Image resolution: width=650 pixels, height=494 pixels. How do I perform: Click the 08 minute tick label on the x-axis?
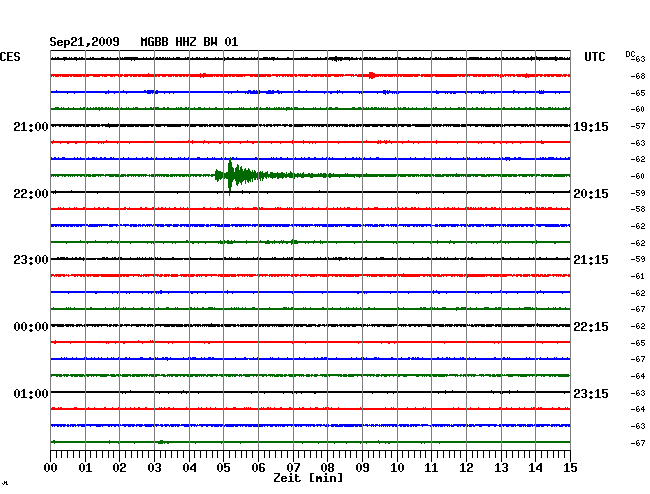pyautogui.click(x=327, y=467)
